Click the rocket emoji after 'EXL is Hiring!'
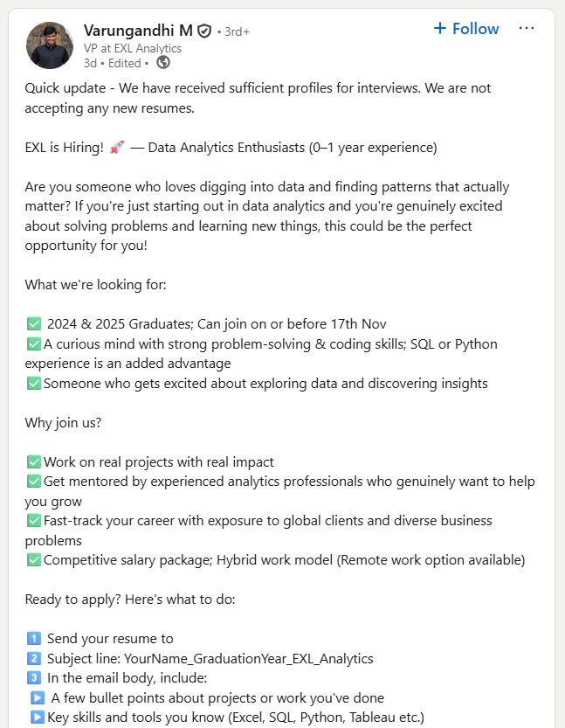 [118, 148]
